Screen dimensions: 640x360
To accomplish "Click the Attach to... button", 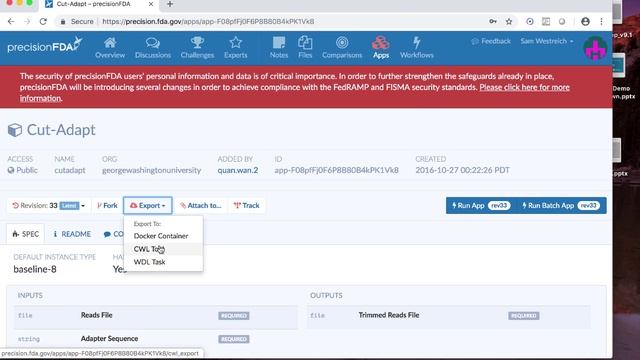I will [200, 205].
